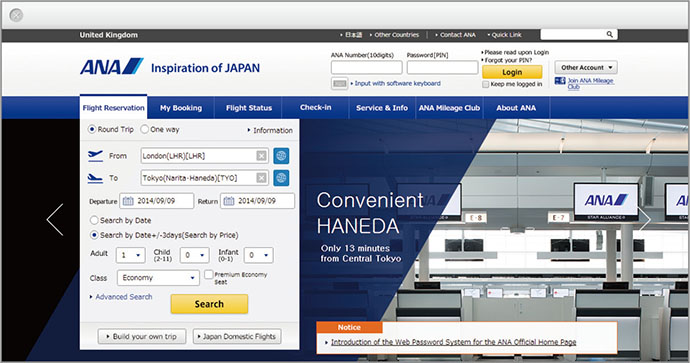Enable Keep me logged in checkbox

(485, 84)
